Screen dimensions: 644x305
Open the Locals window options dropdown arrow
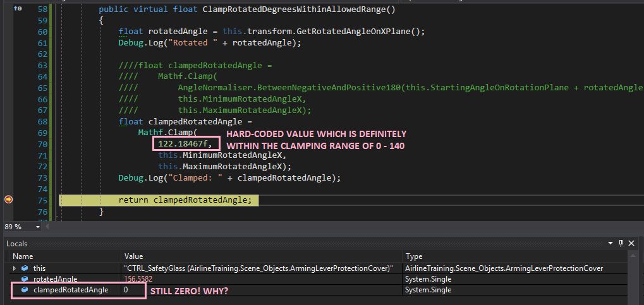pyautogui.click(x=611, y=243)
